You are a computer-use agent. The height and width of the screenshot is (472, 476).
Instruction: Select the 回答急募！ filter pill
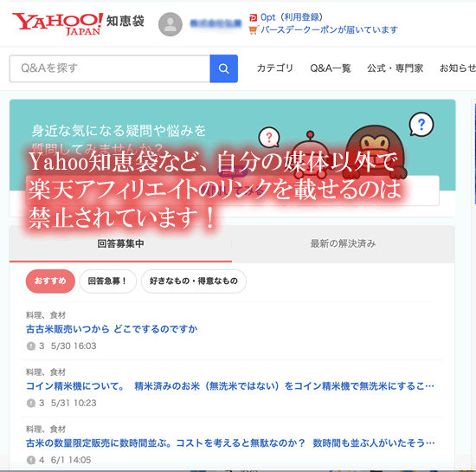tap(108, 281)
